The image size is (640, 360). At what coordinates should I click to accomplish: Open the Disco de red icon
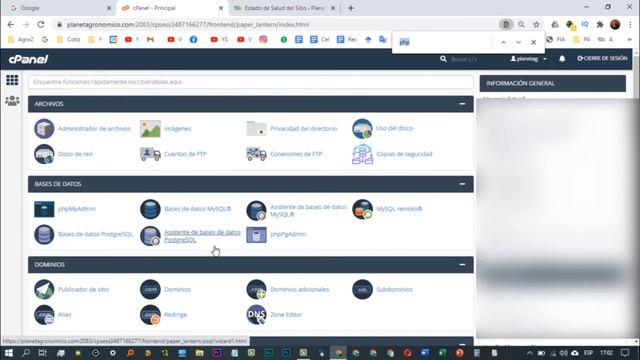coord(44,154)
